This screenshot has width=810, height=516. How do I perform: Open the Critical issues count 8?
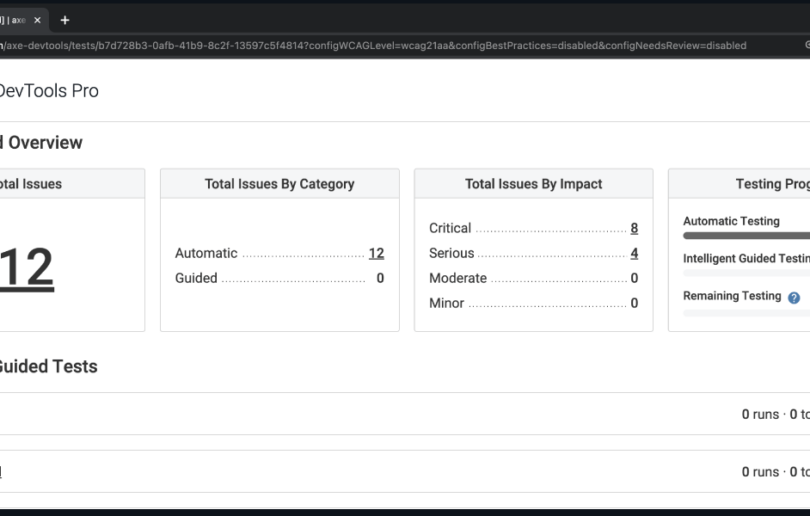[634, 228]
